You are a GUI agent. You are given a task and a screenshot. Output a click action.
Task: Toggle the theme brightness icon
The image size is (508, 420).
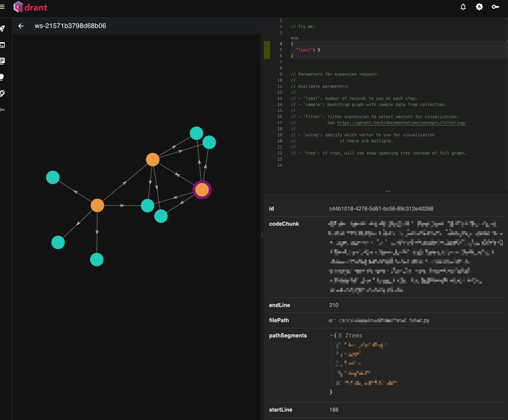[479, 7]
